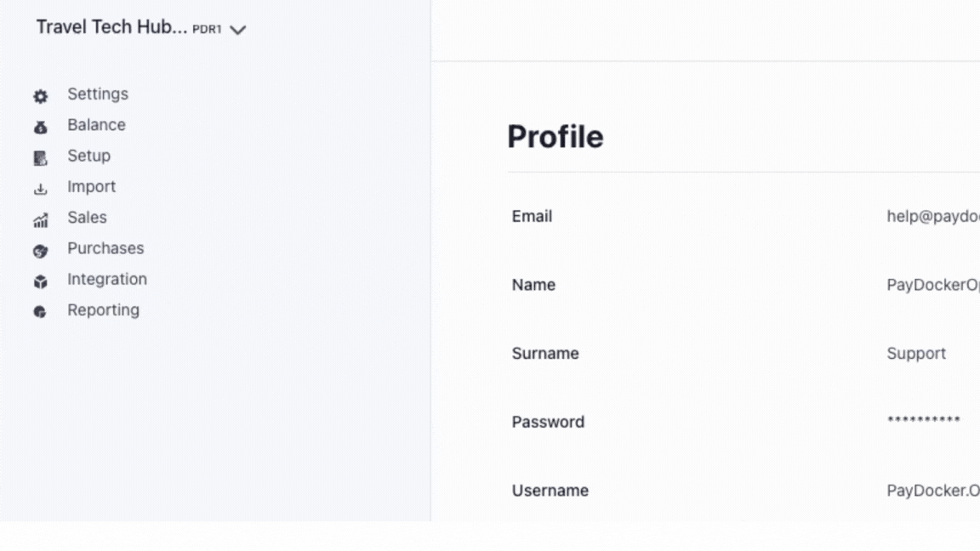Screen dimensions: 980x551
Task: Select the Sales chart icon
Action: 39,218
